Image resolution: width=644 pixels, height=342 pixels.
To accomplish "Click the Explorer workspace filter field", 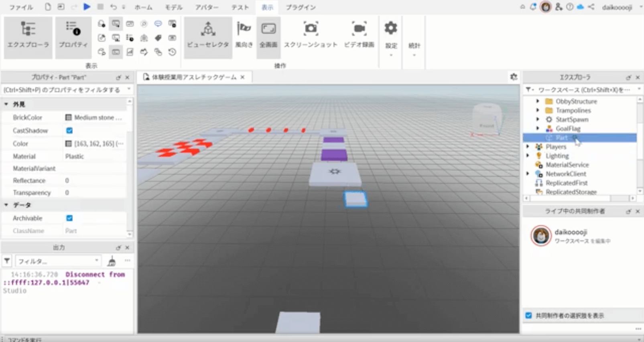I will click(x=583, y=90).
